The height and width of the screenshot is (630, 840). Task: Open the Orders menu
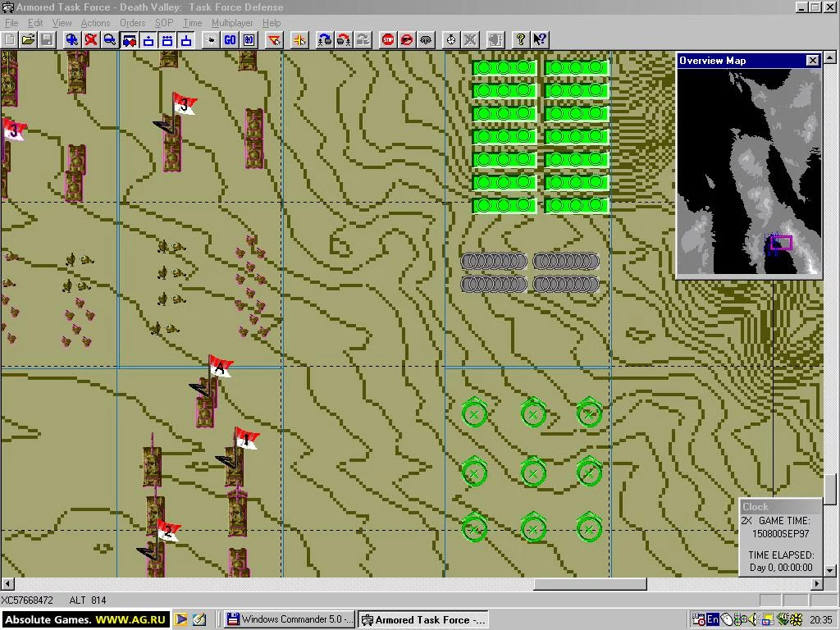(132, 22)
